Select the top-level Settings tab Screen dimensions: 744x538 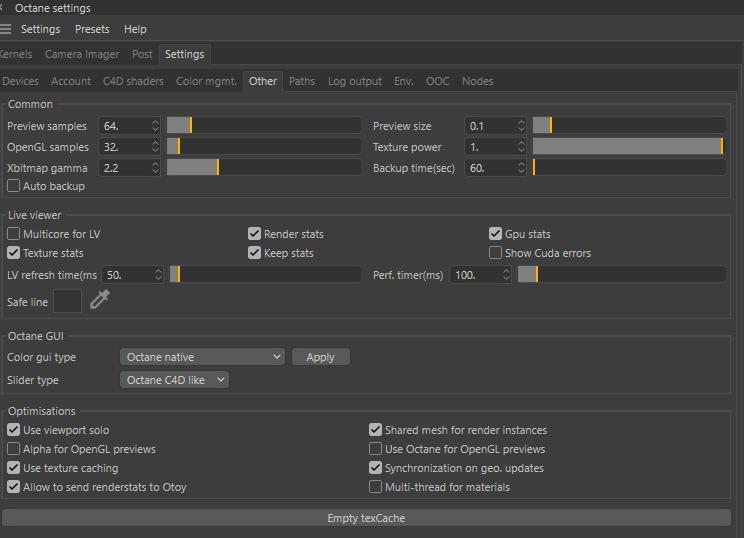185,54
